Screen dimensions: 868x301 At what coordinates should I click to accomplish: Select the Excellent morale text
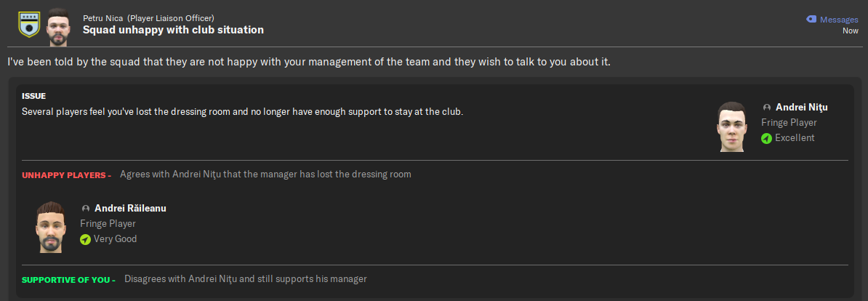(x=795, y=137)
